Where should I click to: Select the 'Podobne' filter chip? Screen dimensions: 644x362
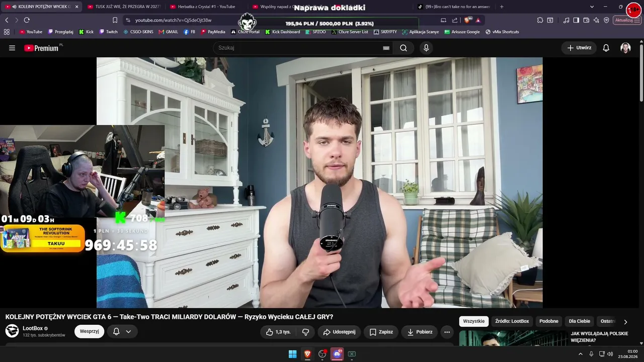(549, 321)
